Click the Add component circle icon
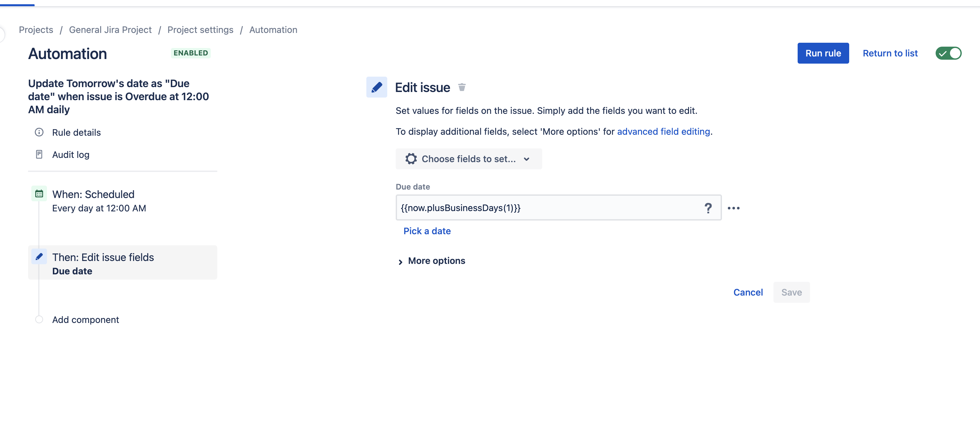 [39, 319]
